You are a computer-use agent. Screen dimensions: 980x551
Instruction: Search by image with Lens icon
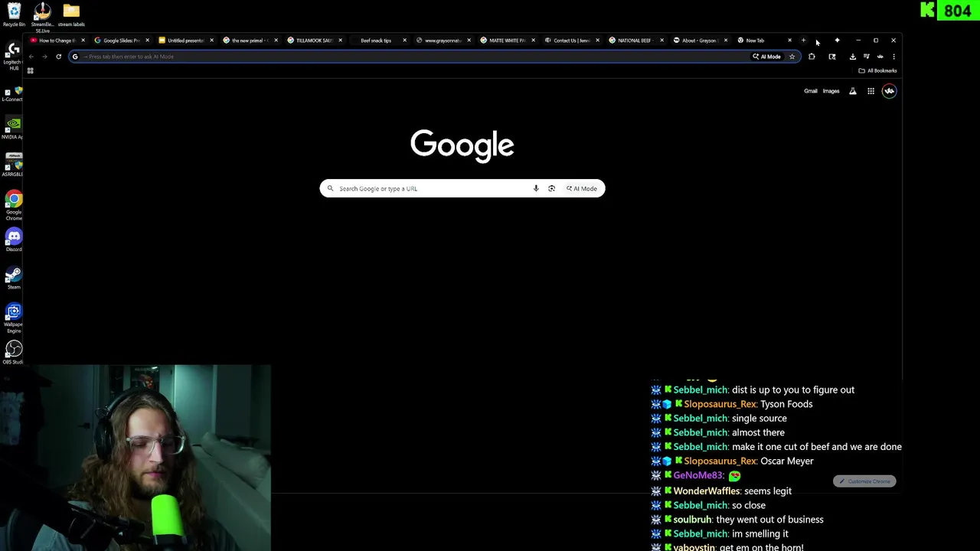(x=551, y=188)
